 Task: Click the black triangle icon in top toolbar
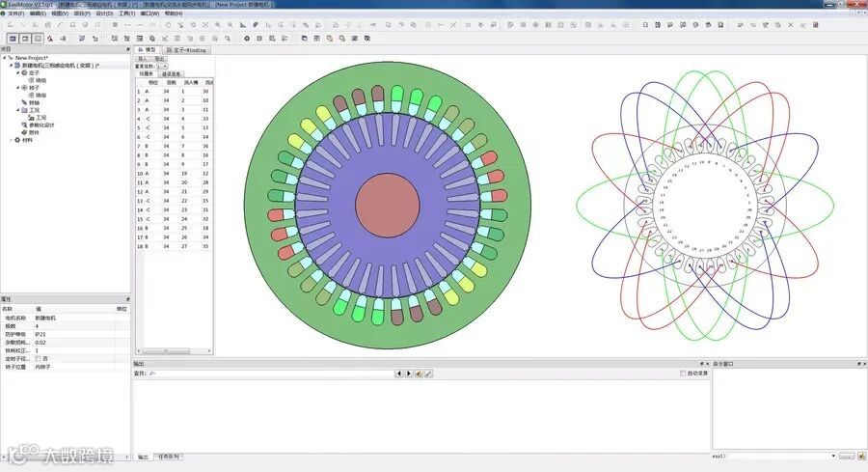pyautogui.click(x=243, y=25)
